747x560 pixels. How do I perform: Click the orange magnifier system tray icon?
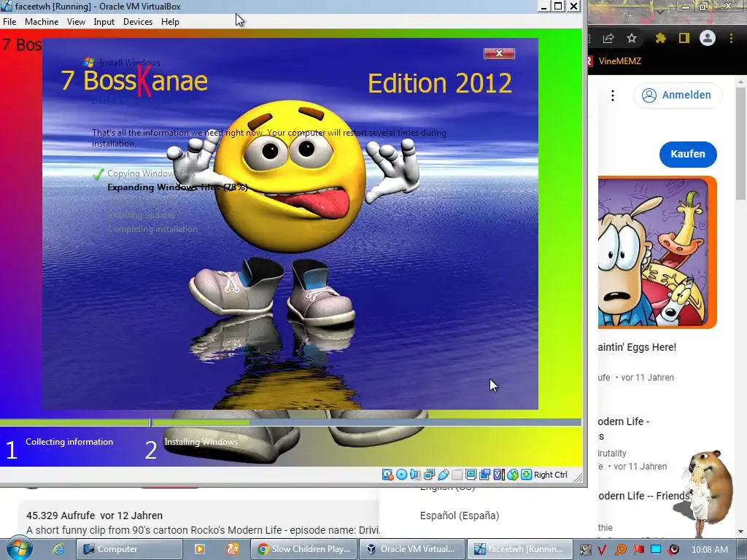tap(620, 550)
